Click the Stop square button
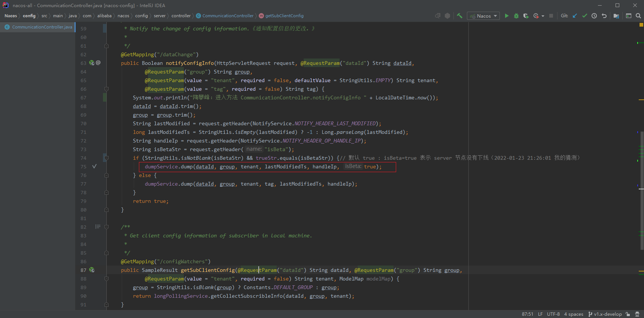 [551, 16]
